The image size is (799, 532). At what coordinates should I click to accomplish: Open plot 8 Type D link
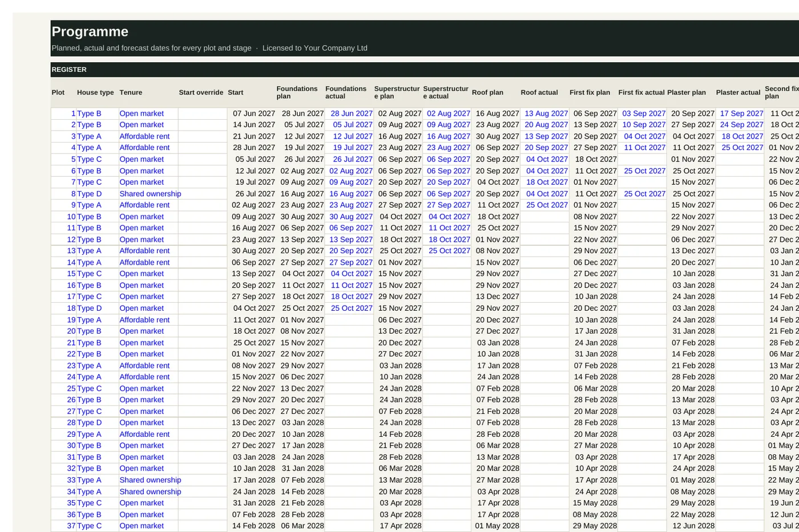(x=90, y=194)
